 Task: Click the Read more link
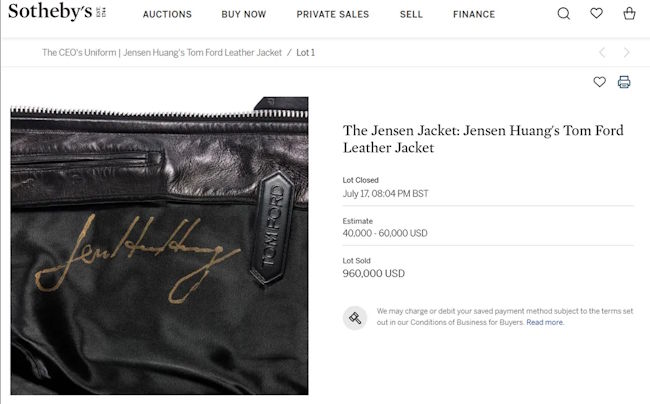(545, 322)
